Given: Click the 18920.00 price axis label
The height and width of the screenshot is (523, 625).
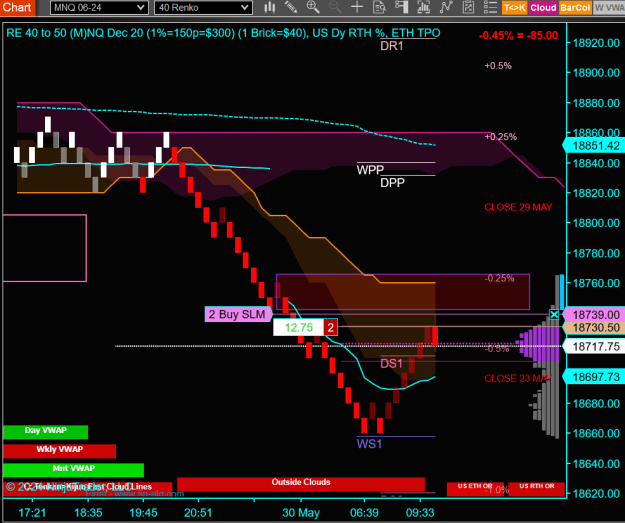Looking at the screenshot, I should 596,43.
